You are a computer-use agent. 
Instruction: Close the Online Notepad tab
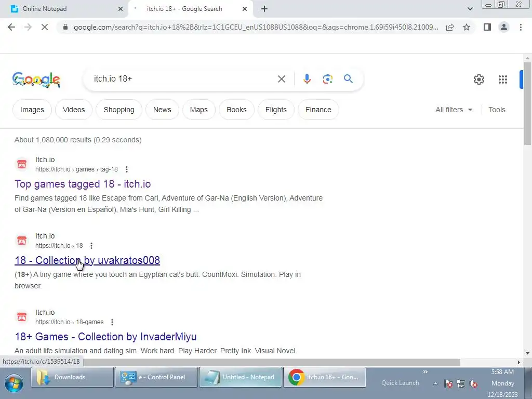point(120,9)
